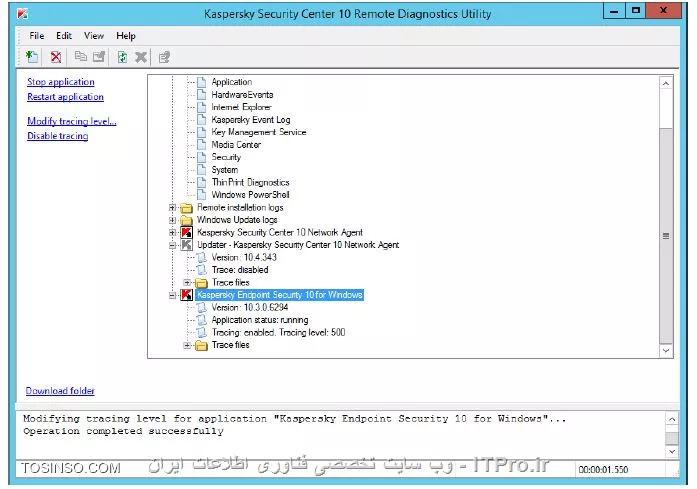Expand Trace files under Endpoint Security node
Image resolution: width=697 pixels, height=489 pixels.
187,345
